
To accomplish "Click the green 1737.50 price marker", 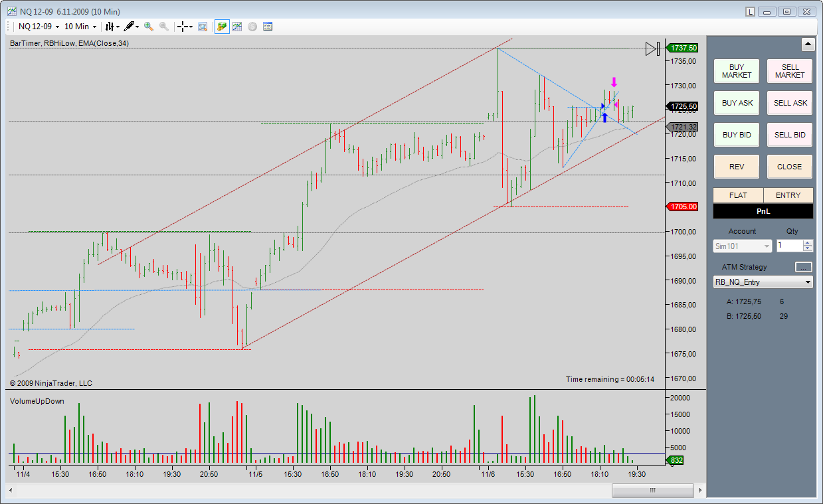I will [682, 48].
